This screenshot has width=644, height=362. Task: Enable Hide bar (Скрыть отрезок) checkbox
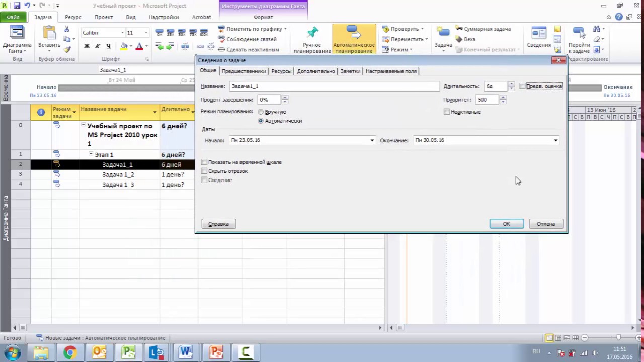204,171
